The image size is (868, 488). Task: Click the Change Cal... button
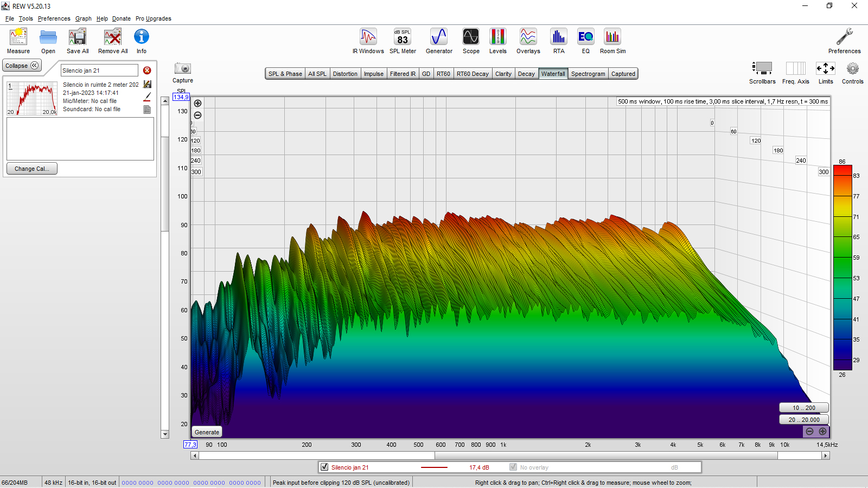32,169
